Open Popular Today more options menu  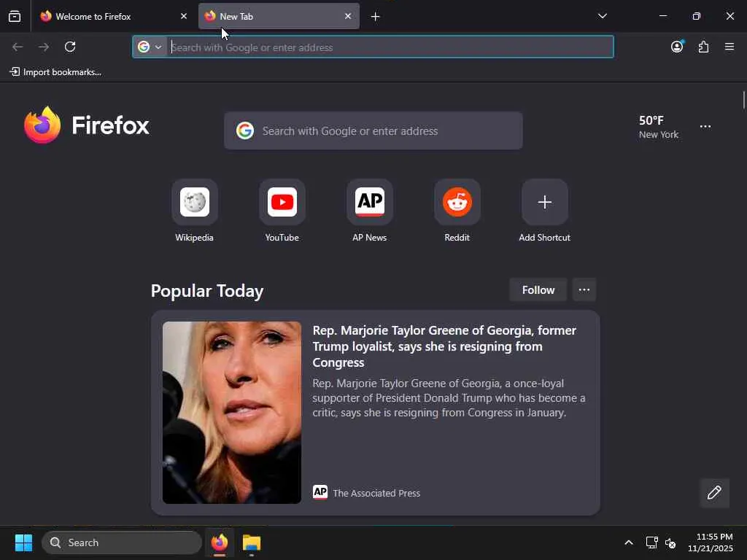click(584, 290)
